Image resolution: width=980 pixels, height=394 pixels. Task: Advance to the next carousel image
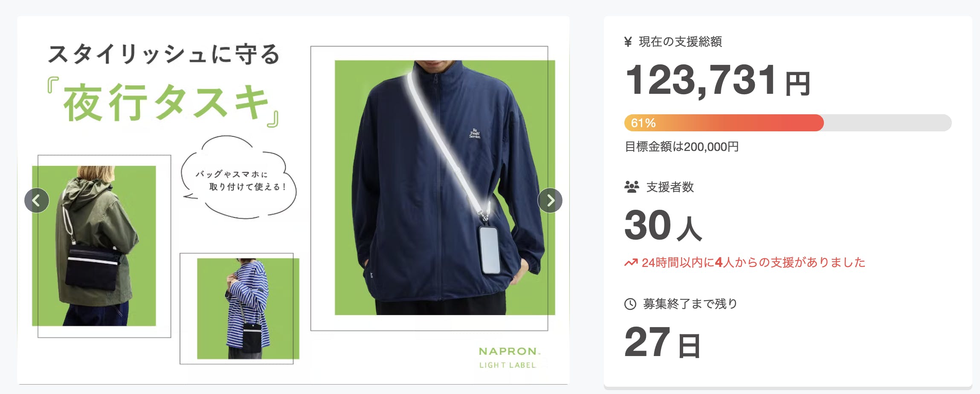tap(550, 200)
